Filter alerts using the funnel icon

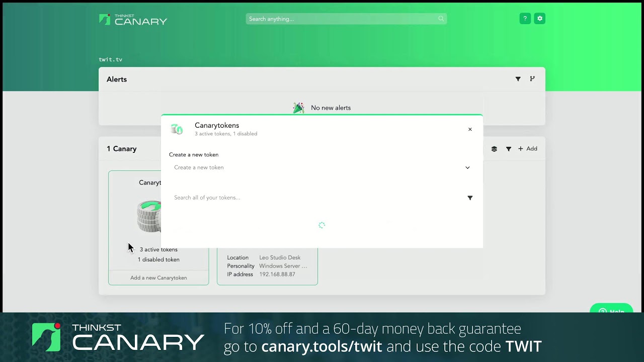tap(518, 79)
